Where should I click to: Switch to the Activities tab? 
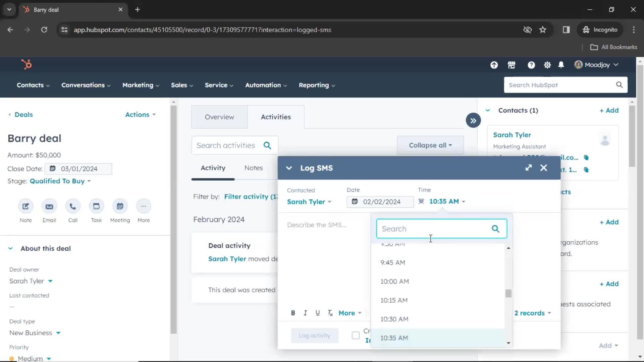pyautogui.click(x=276, y=117)
